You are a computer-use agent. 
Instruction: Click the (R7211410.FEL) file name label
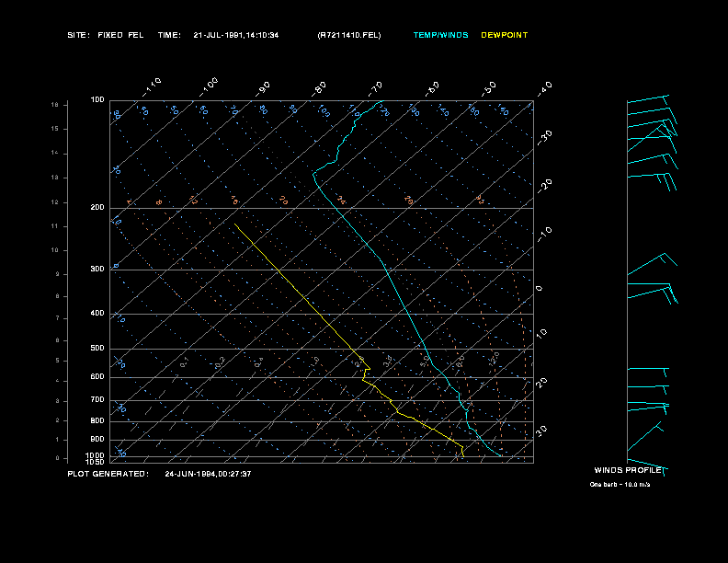(348, 35)
